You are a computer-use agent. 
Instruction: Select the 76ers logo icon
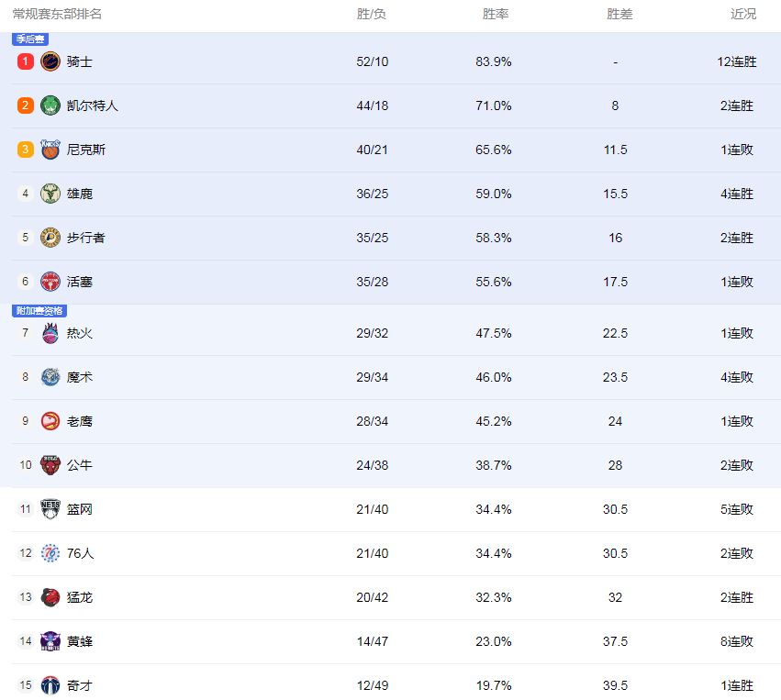click(x=50, y=553)
